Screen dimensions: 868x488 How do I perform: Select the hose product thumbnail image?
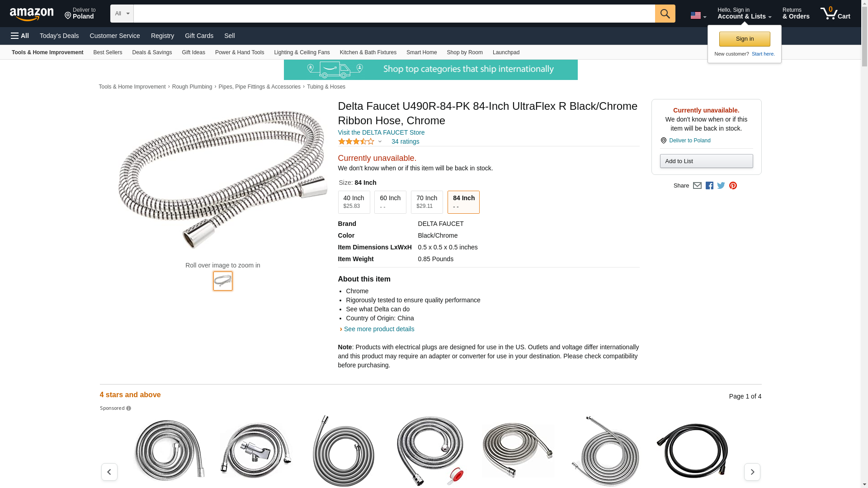(222, 281)
